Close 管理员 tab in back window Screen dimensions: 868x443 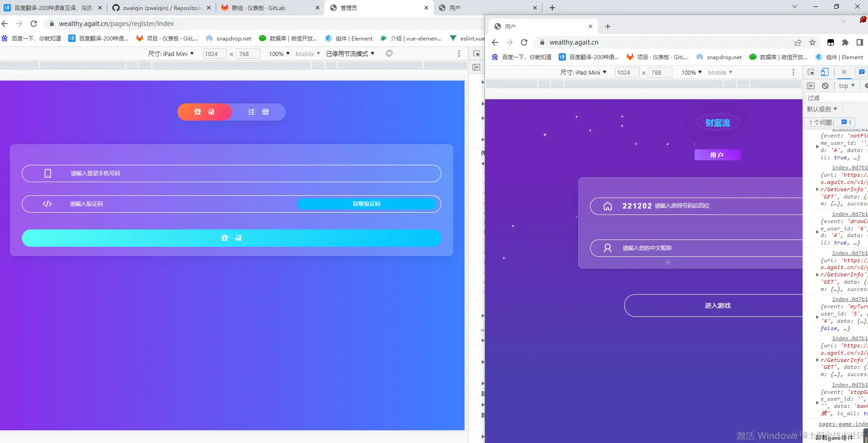426,8
